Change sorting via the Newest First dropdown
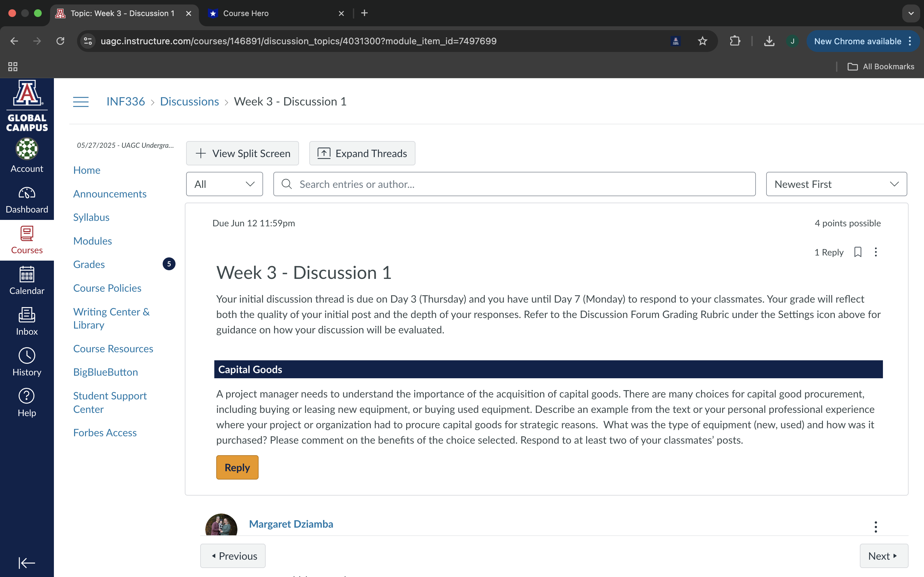Viewport: 924px width, 577px height. coord(836,184)
